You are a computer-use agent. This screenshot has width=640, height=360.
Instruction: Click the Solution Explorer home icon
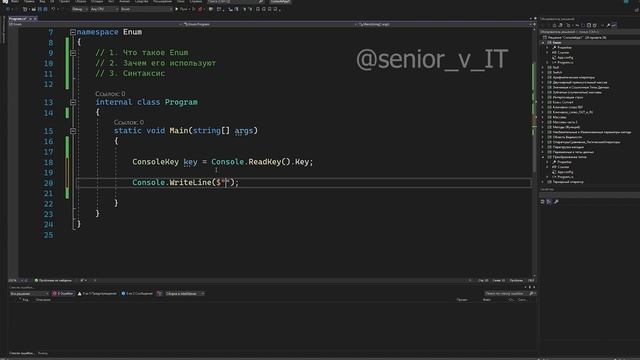[x=554, y=25]
